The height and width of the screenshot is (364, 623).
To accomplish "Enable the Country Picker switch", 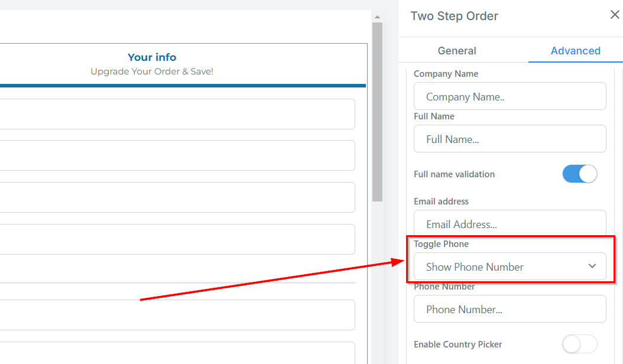I will coord(579,344).
